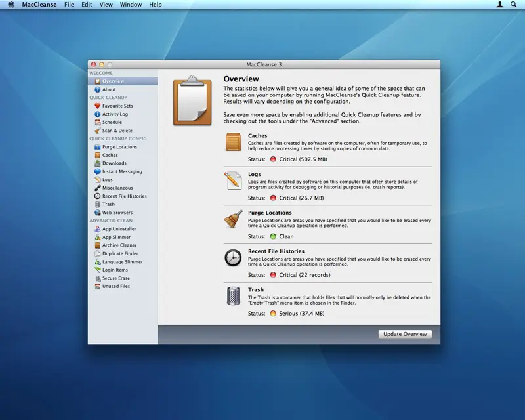The width and height of the screenshot is (525, 420).
Task: Open the Schedule calendar icon
Action: click(97, 122)
